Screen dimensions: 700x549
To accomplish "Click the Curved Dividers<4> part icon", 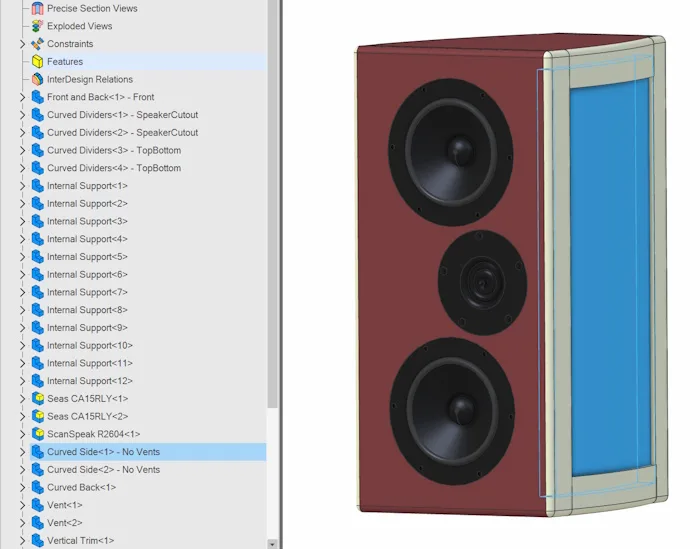I will (38, 168).
